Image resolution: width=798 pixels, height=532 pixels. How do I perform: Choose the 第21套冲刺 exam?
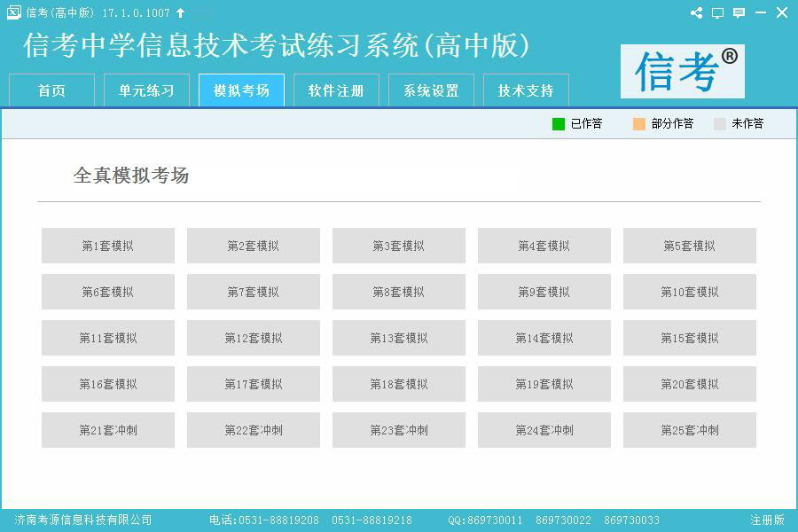pos(108,430)
